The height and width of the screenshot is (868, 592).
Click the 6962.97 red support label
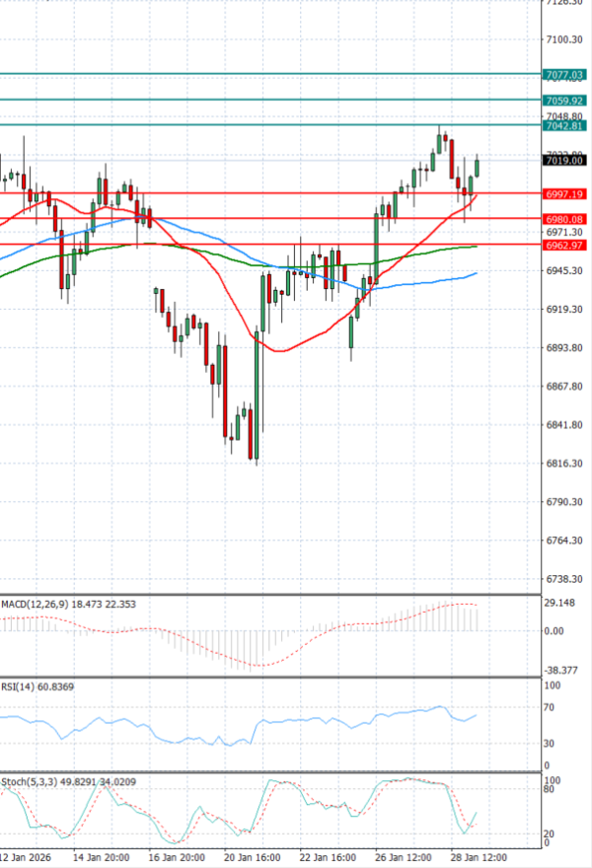[564, 245]
